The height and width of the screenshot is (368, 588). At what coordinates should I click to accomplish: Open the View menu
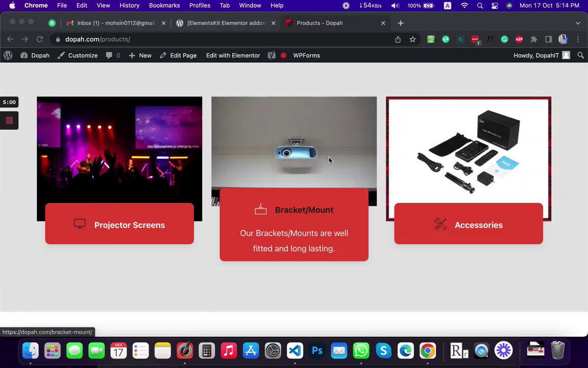pos(103,5)
